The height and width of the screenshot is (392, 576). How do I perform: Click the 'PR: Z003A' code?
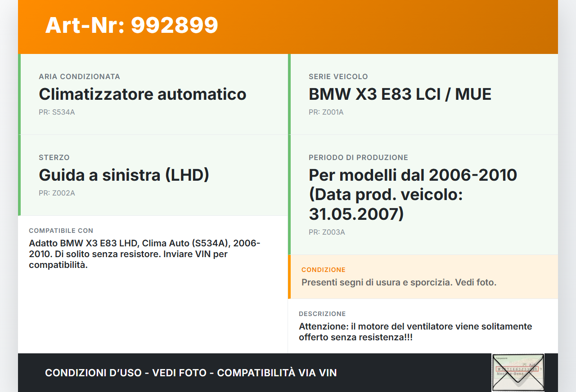327,232
